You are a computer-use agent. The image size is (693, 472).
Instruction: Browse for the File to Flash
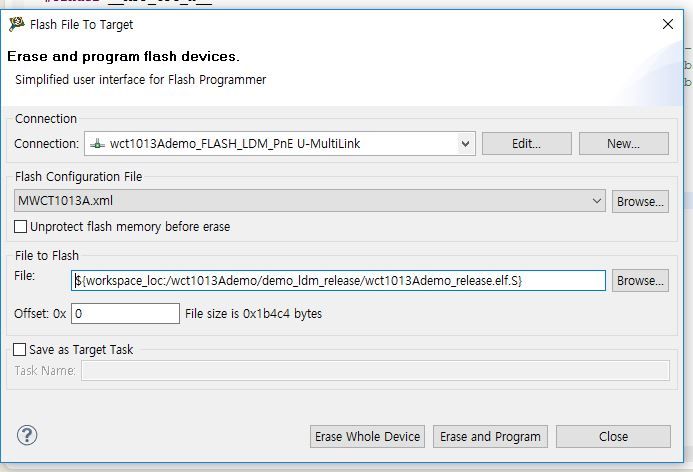(640, 281)
